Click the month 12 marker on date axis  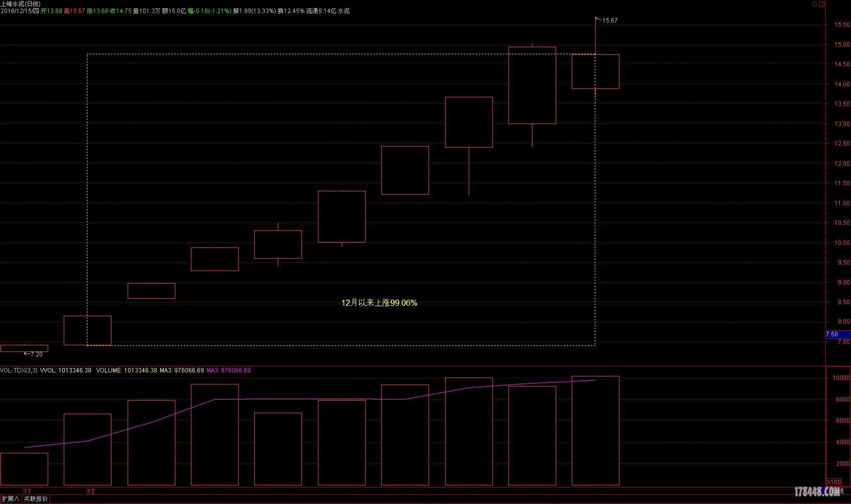pos(91,491)
